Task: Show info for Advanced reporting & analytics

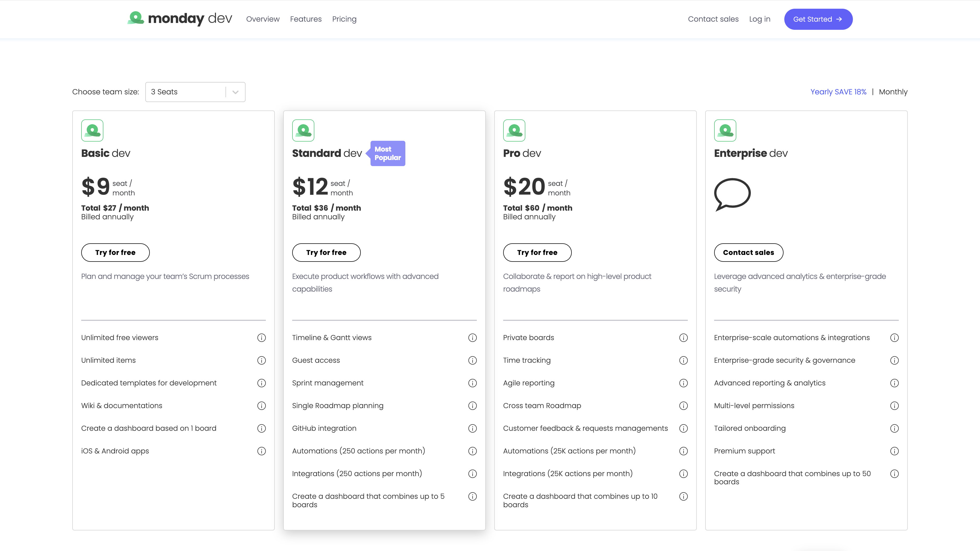Action: point(894,383)
